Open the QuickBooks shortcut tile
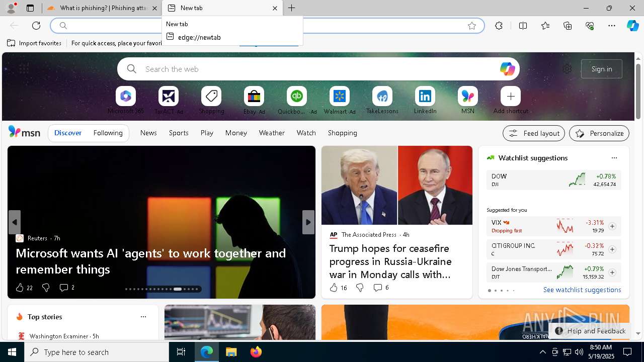This screenshot has height=362, width=644. 297,96
